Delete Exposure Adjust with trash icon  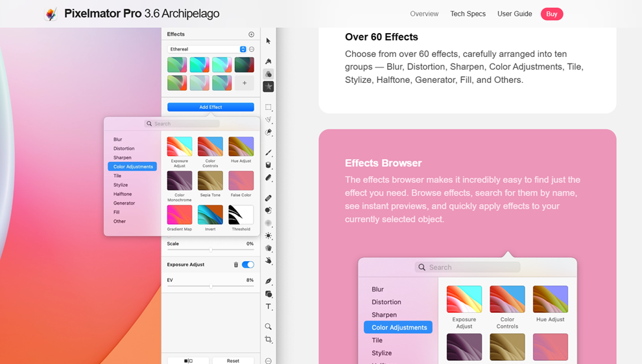pos(236,265)
